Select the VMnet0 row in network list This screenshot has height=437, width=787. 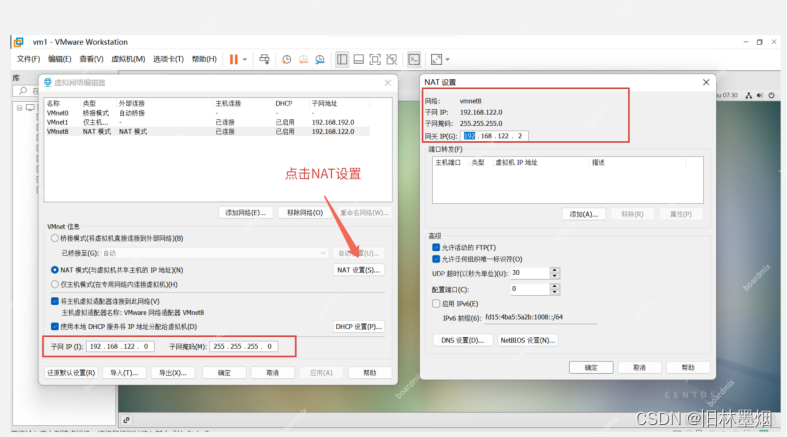[x=207, y=113]
